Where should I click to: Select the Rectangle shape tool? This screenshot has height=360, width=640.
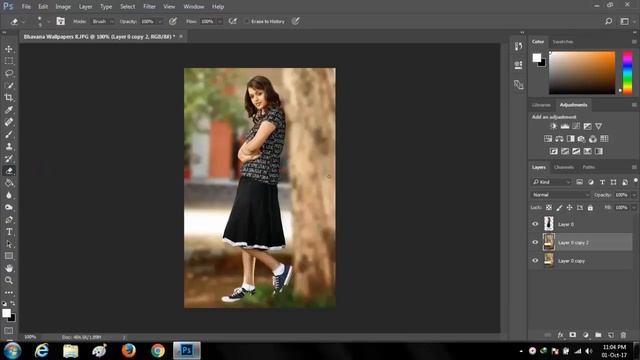click(9, 256)
